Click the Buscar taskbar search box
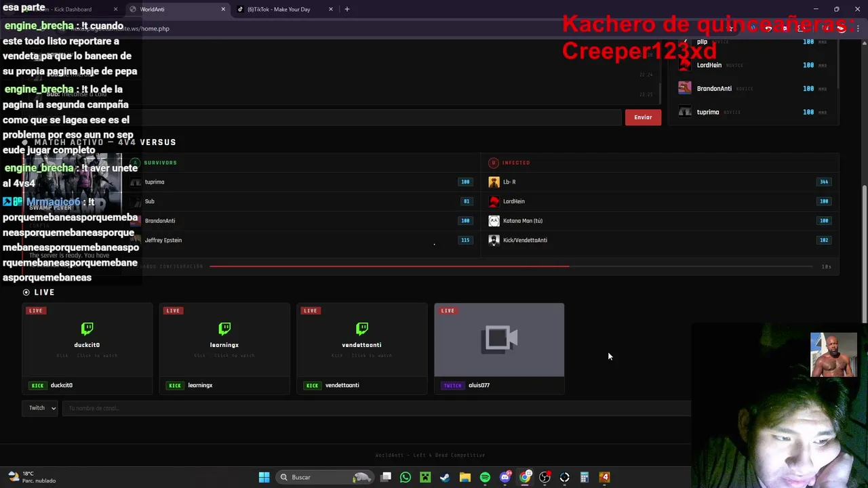868x488 pixels. click(325, 477)
